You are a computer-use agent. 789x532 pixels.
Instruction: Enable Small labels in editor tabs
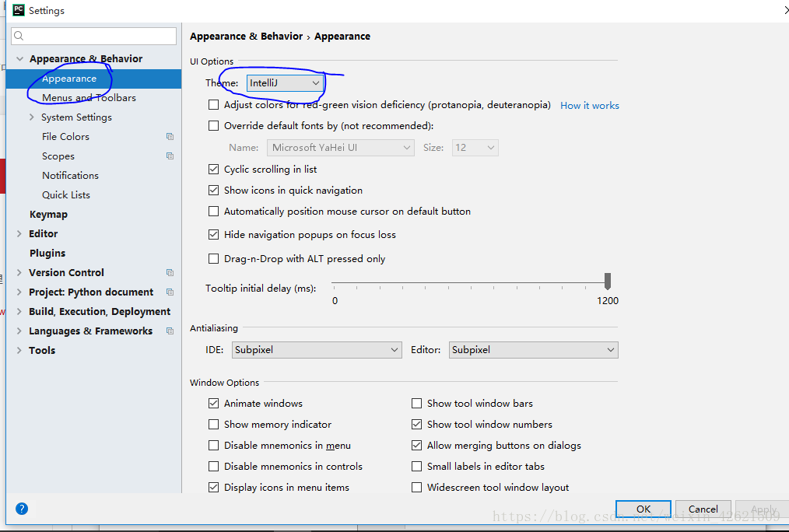point(416,467)
